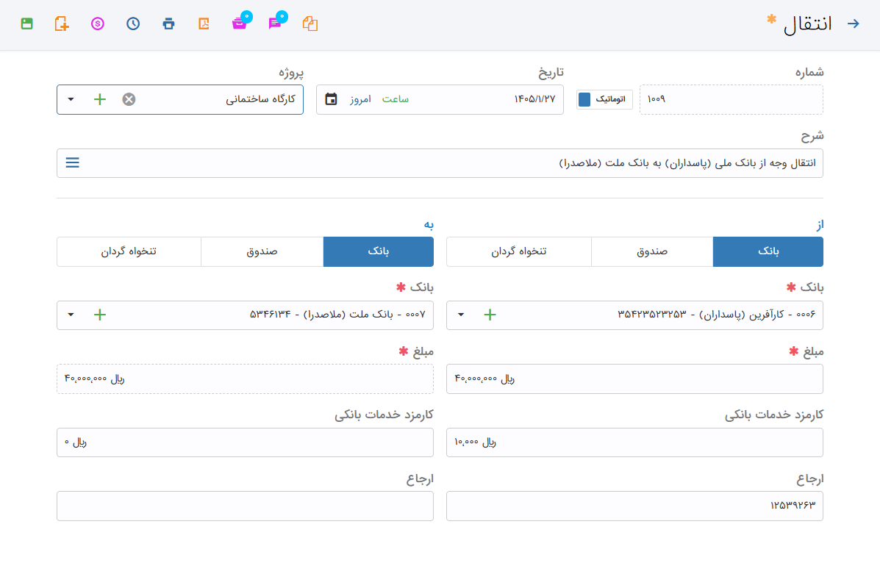
Task: Select بانک tab under از
Action: [768, 251]
